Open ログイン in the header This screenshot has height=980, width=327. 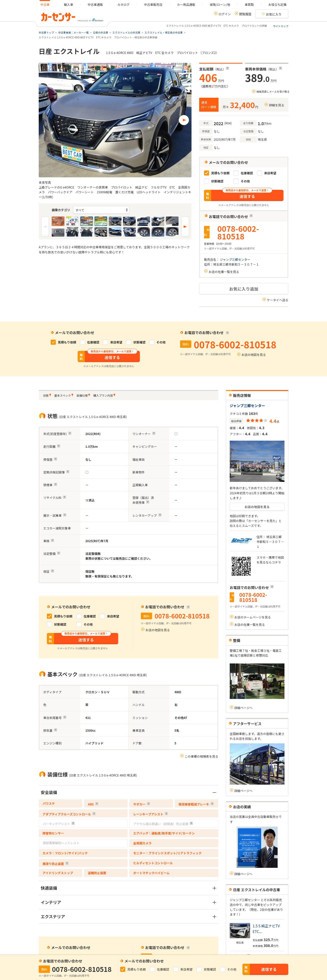click(223, 14)
